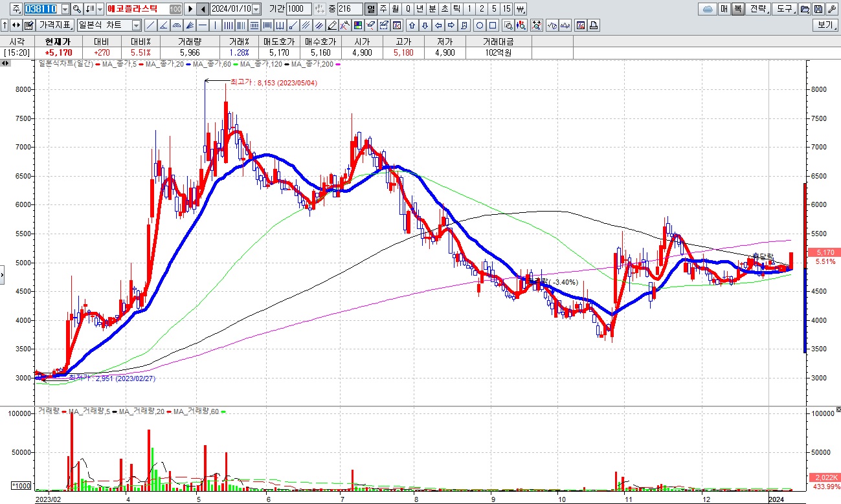
Task: Select the angle line drawing tool
Action: pos(163,25)
